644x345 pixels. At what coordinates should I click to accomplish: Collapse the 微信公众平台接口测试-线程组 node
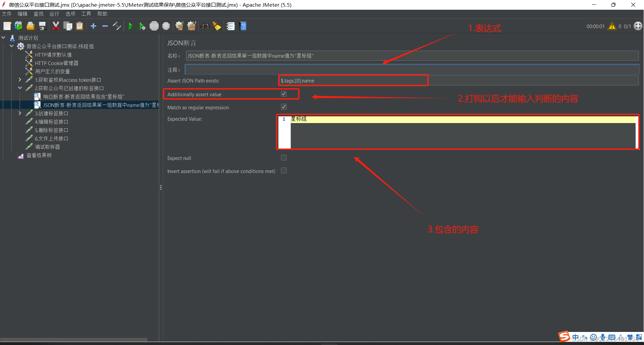point(12,46)
